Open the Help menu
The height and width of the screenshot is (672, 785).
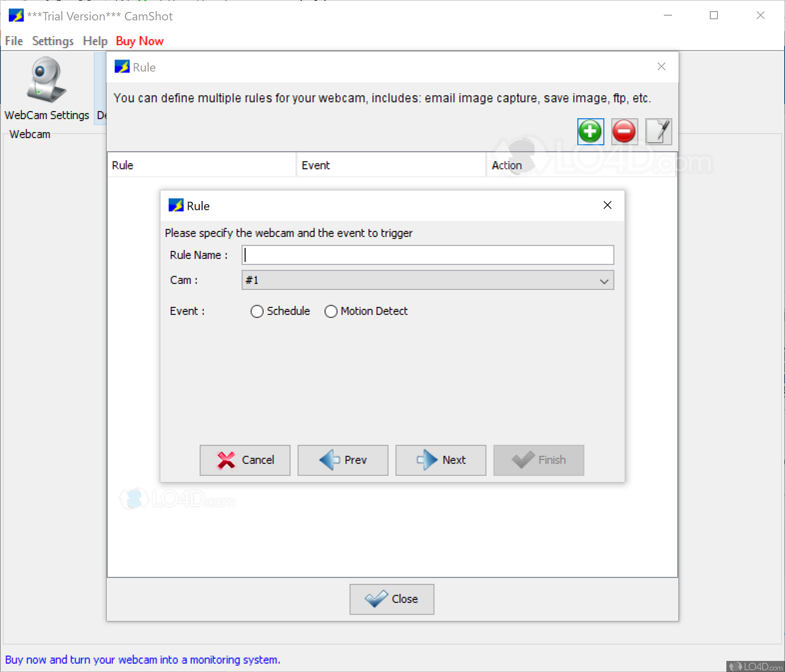point(95,41)
